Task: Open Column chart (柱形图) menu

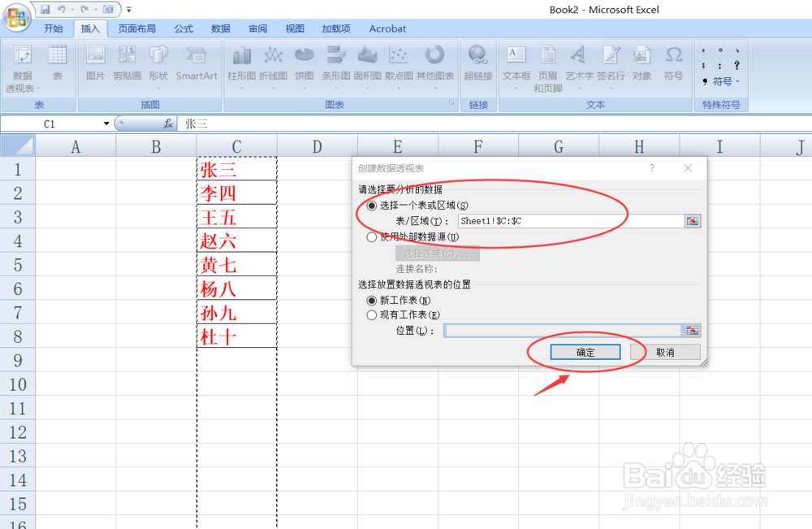Action: 242,67
